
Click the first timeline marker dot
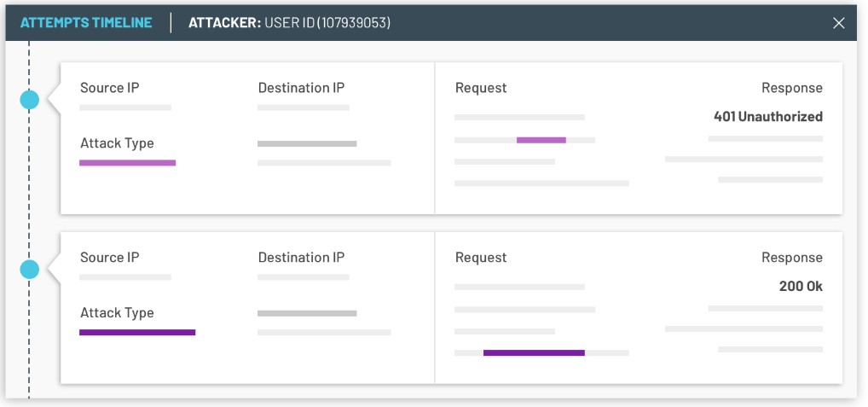[30, 101]
